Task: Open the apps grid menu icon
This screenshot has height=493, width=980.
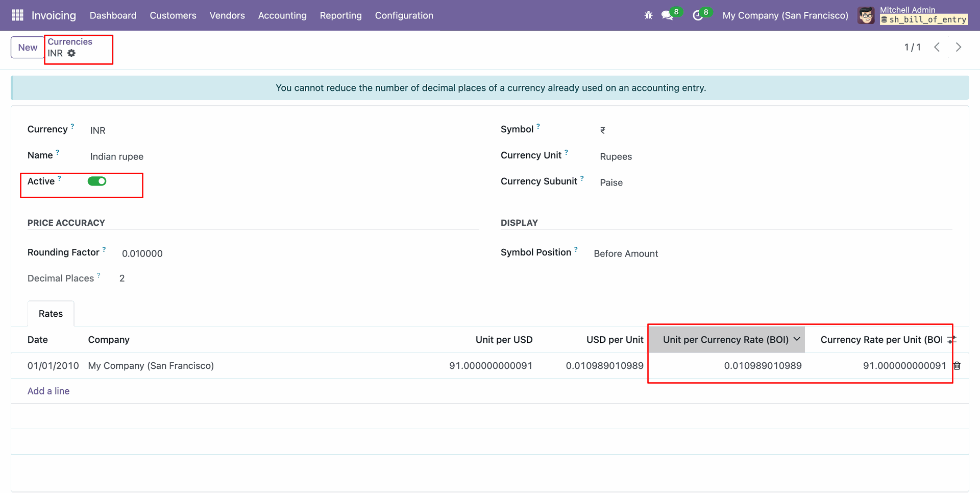Action: pyautogui.click(x=17, y=15)
